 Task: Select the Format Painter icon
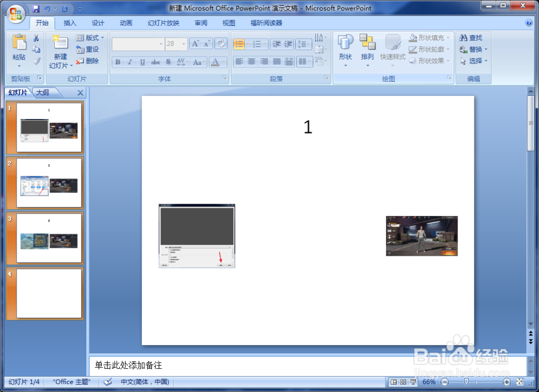coord(36,61)
